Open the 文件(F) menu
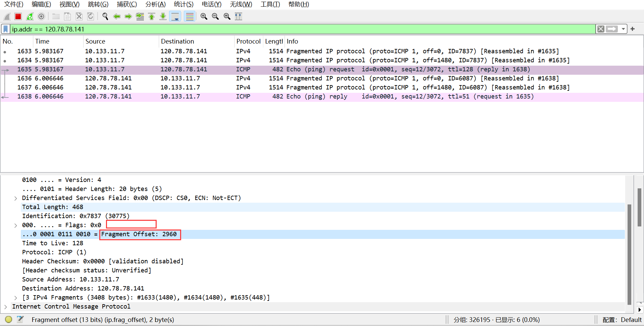The image size is (644, 326). click(14, 4)
